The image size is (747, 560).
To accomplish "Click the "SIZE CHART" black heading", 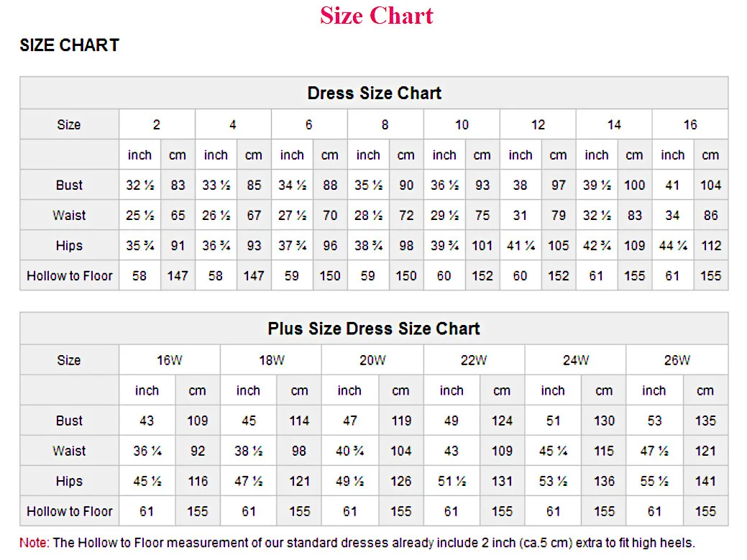I will click(69, 45).
